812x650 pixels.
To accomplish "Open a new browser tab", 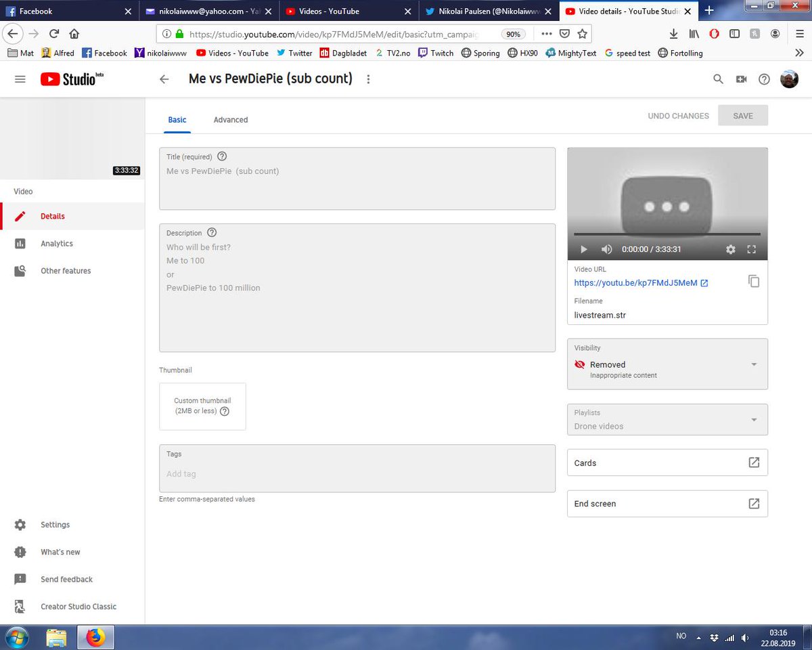I will tap(709, 10).
